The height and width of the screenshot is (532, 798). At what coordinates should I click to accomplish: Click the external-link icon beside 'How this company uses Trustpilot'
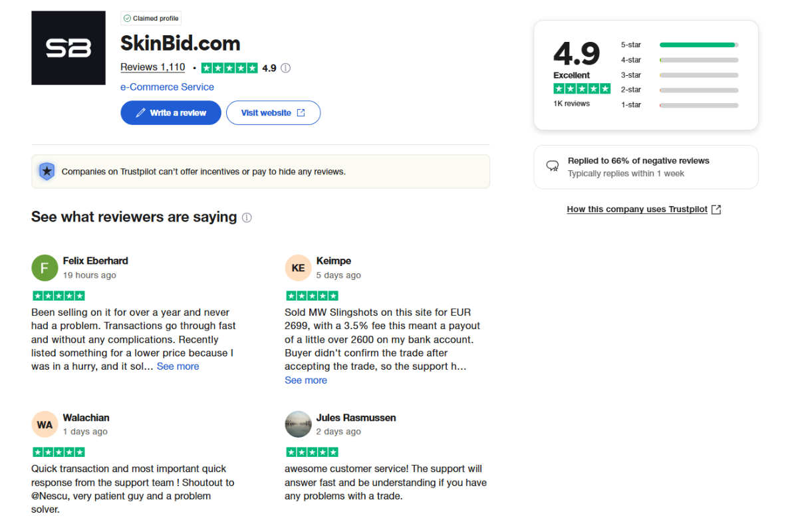click(x=716, y=209)
